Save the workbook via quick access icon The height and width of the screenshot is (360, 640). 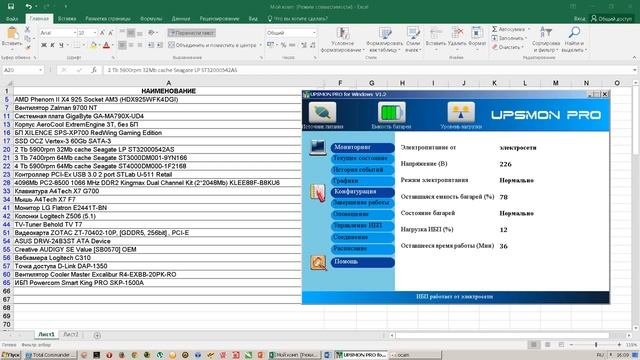pos(11,6)
